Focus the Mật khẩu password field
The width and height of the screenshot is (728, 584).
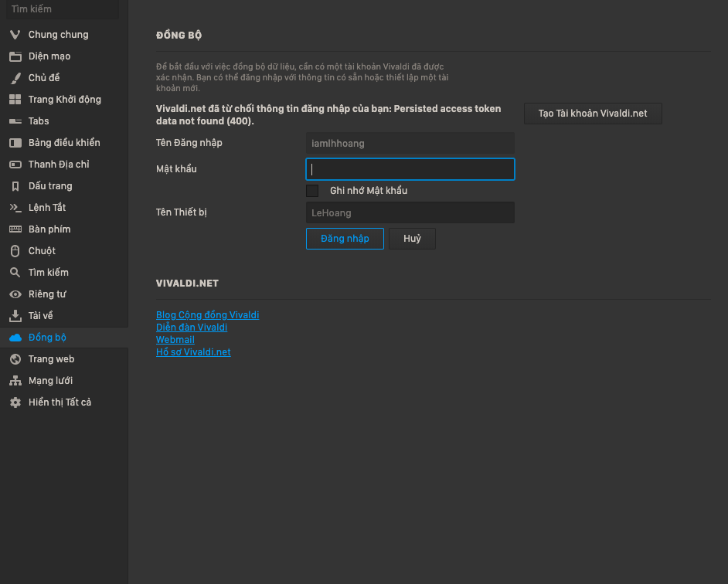click(x=410, y=169)
